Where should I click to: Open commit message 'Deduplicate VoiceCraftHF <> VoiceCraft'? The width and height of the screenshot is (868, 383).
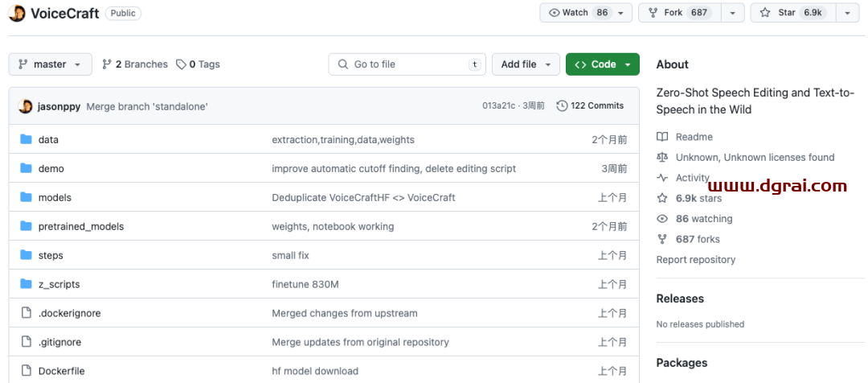click(x=363, y=197)
